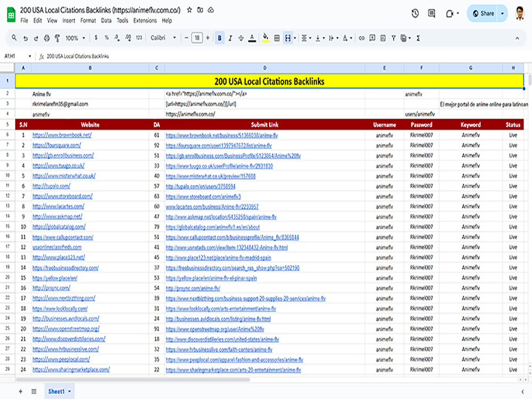Open the Google account avatar

pyautogui.click(x=519, y=13)
